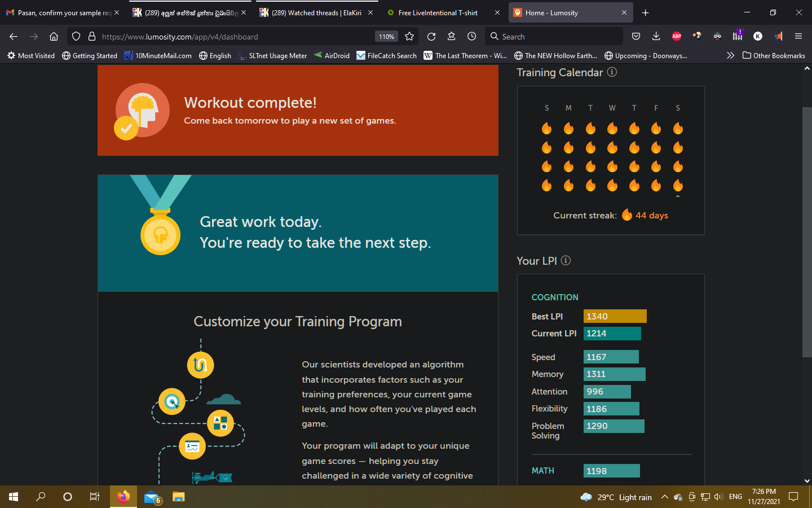This screenshot has width=812, height=508.
Task: Open File Explorer from the taskbar
Action: click(x=178, y=497)
